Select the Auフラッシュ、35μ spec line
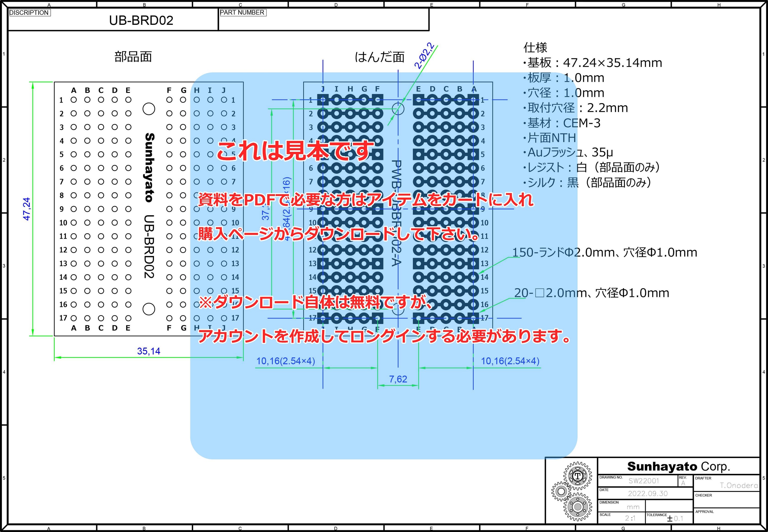The height and width of the screenshot is (532, 768). point(568,152)
